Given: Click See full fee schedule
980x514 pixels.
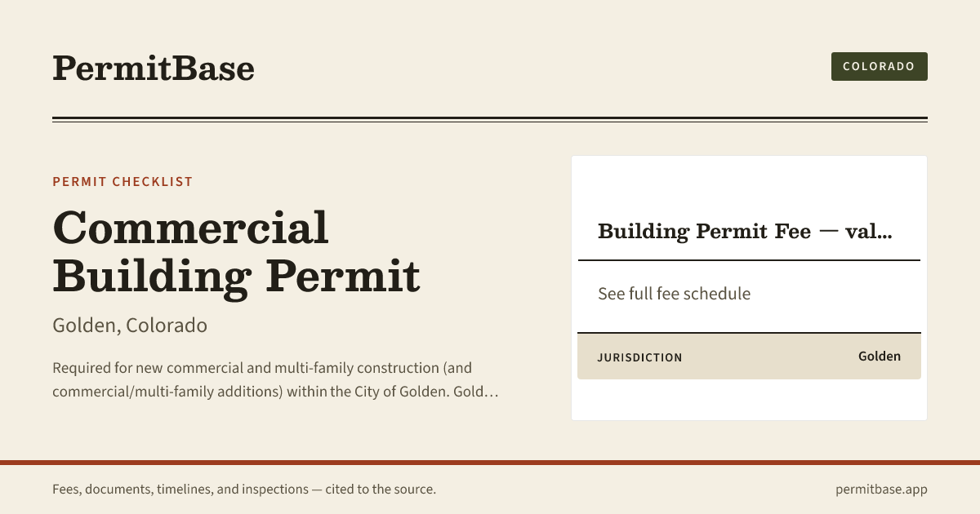Looking at the screenshot, I should 674,294.
